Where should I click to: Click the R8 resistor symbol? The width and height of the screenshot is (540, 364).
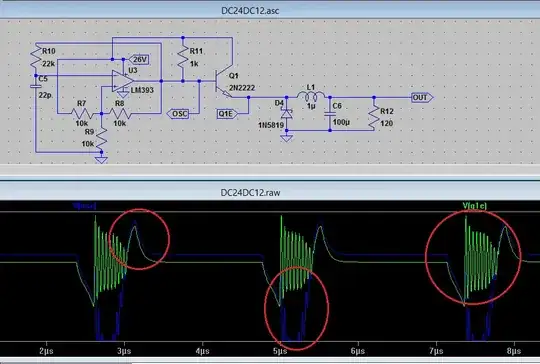coord(120,113)
